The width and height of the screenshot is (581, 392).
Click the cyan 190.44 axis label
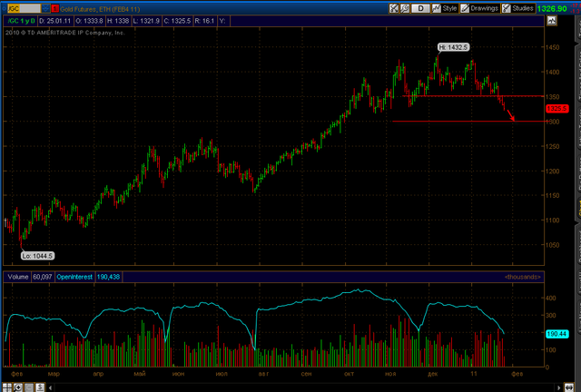(x=556, y=334)
